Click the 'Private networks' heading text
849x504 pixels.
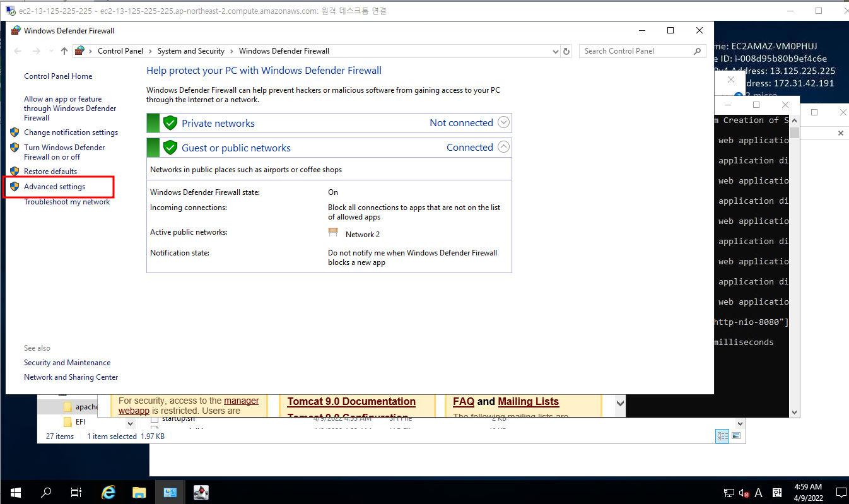pyautogui.click(x=218, y=124)
